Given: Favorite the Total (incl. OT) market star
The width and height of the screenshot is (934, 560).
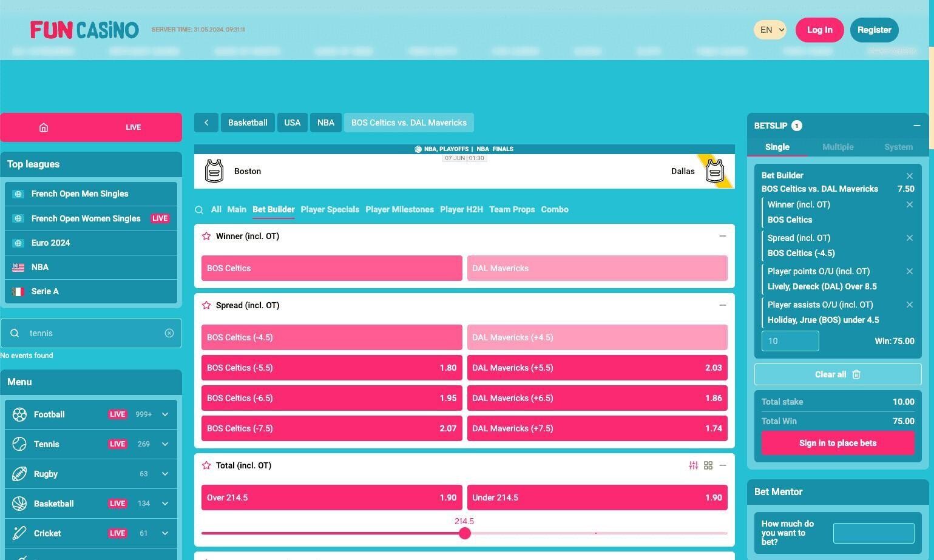Looking at the screenshot, I should (206, 465).
